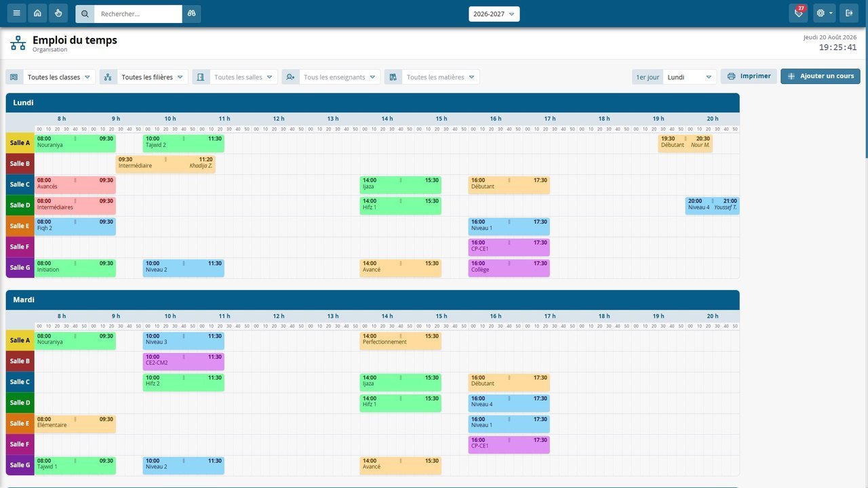Image resolution: width=868 pixels, height=488 pixels.
Task: Click the teachers filter icon
Action: coord(290,77)
